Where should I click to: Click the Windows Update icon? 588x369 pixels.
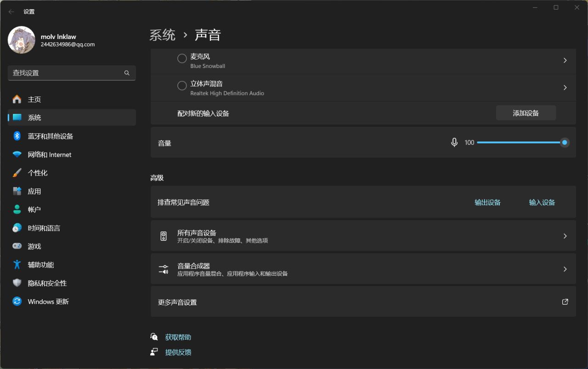click(17, 301)
